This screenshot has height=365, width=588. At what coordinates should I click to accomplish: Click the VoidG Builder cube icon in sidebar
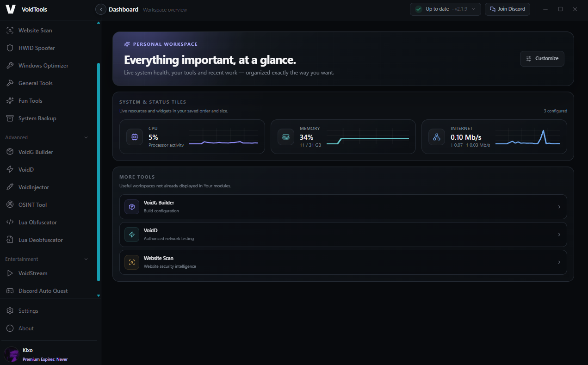(10, 152)
